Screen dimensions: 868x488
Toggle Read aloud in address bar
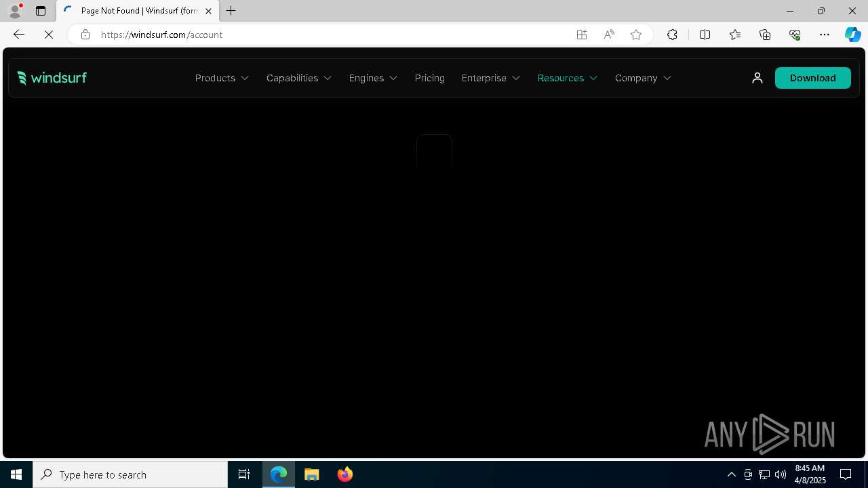click(609, 35)
